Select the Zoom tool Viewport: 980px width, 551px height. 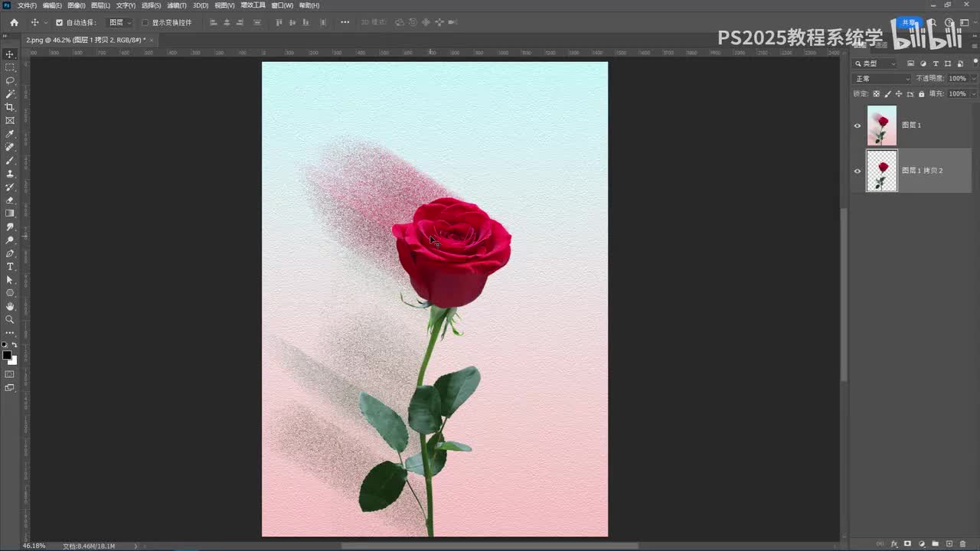point(10,320)
